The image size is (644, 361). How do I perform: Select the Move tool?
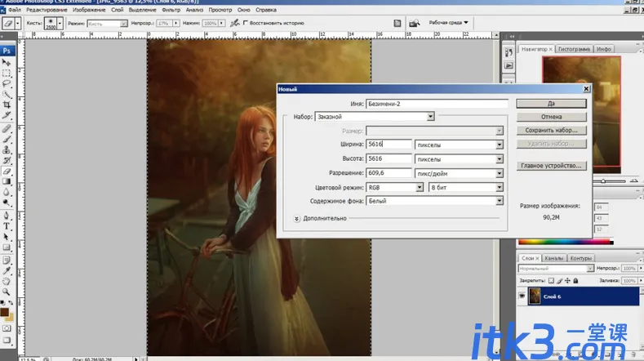click(x=7, y=62)
